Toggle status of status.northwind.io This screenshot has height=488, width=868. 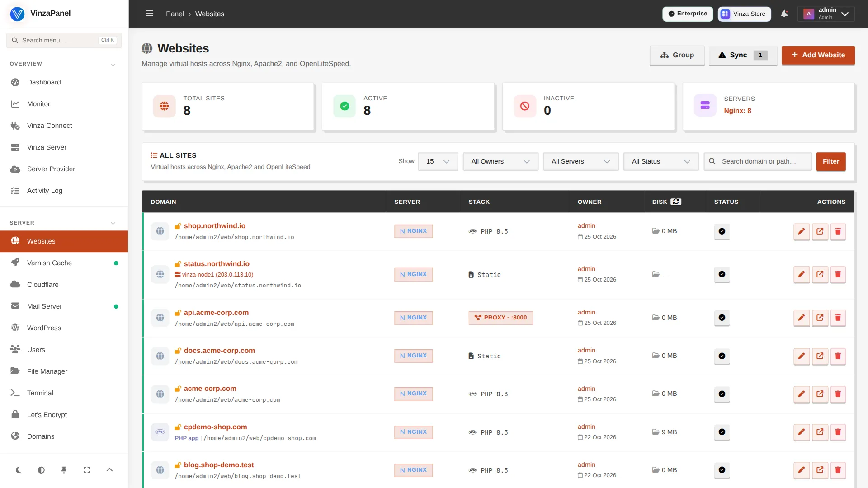(722, 274)
